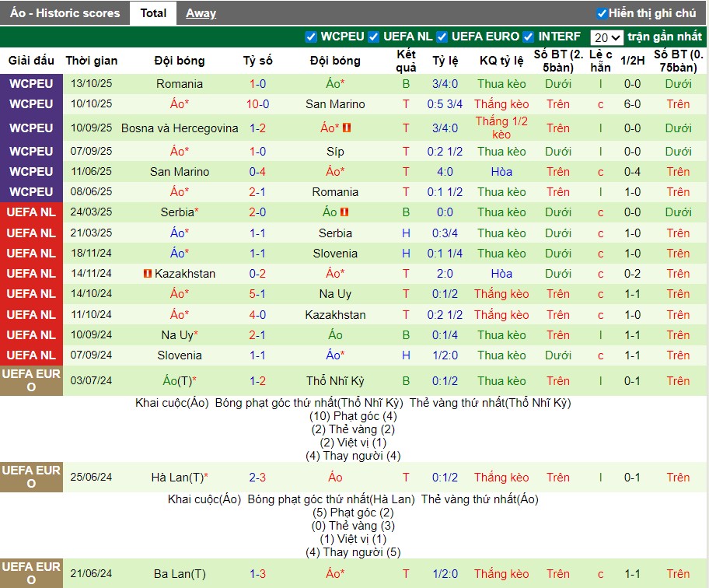Click red card icon beside Áo in Bosna row
Image resolution: width=709 pixels, height=588 pixels.
347,128
